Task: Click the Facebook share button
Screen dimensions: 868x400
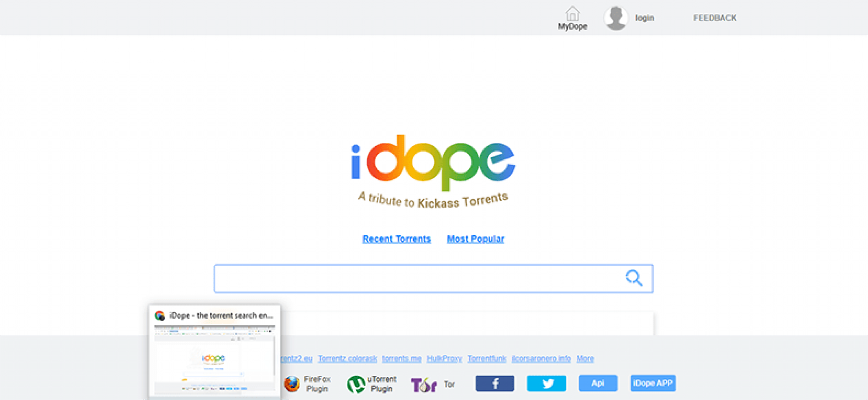Action: click(495, 383)
